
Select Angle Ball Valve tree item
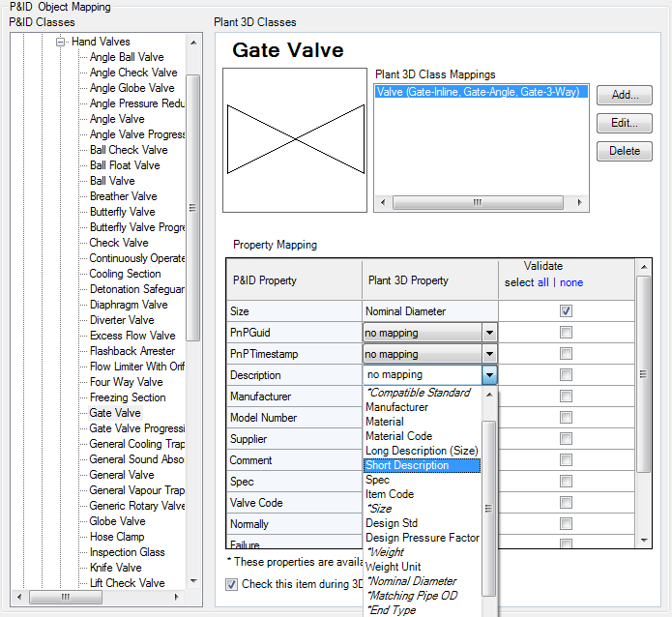point(127,57)
